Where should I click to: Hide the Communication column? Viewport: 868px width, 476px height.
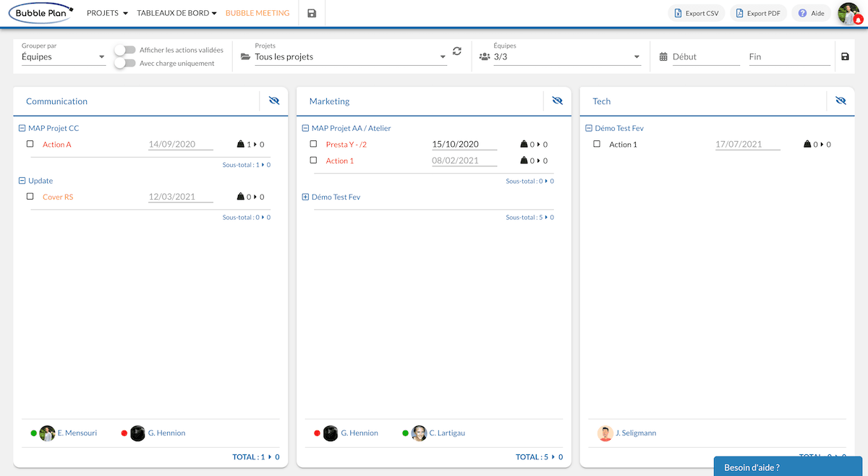click(273, 101)
